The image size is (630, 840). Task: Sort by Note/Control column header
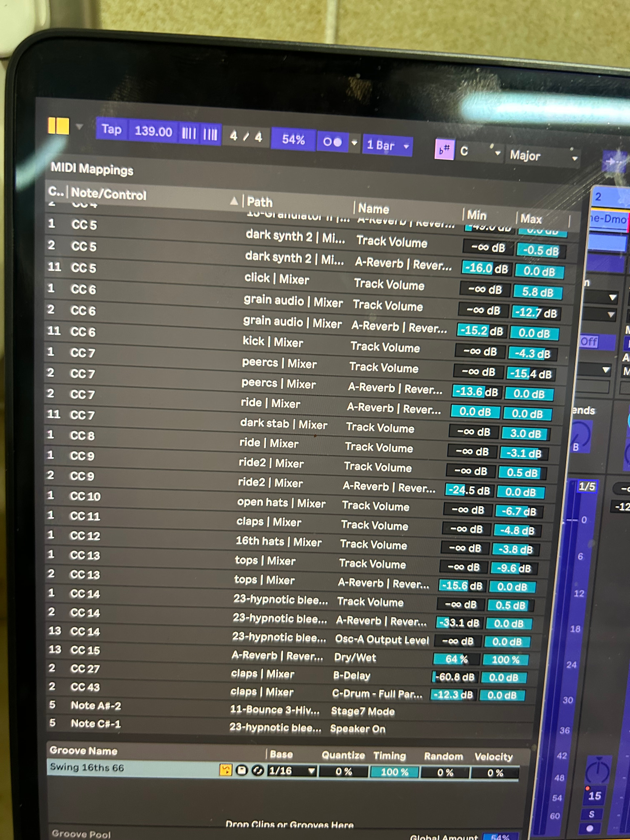click(109, 195)
